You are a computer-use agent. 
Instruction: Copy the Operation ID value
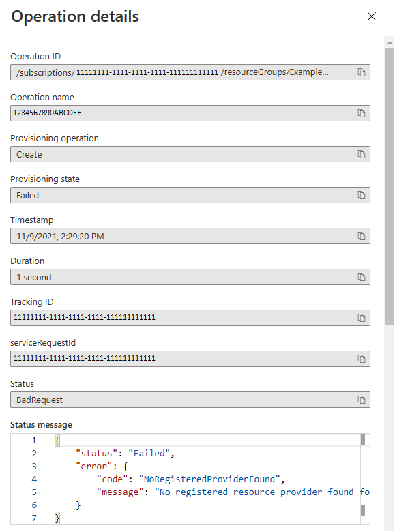pyautogui.click(x=362, y=72)
